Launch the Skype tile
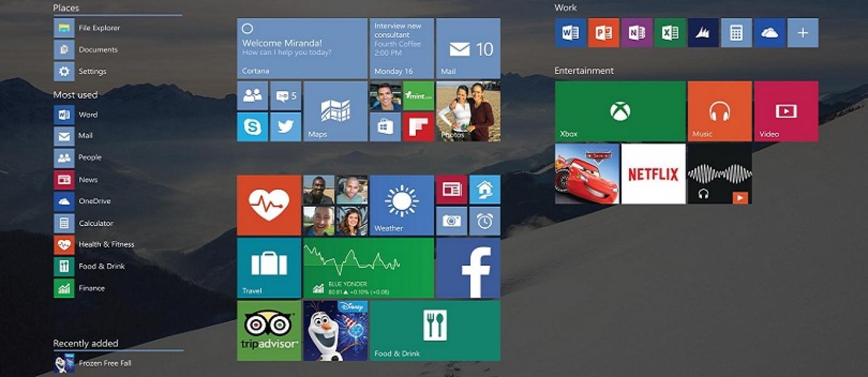 pos(252,127)
